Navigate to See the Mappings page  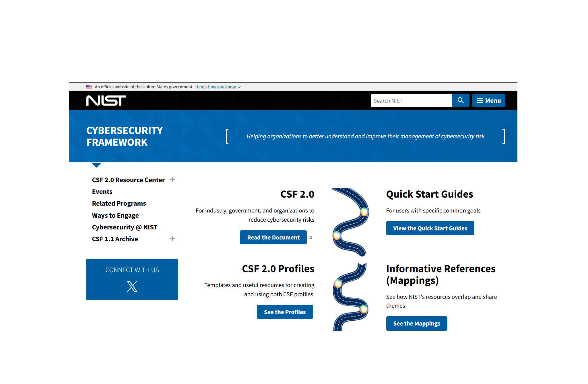pyautogui.click(x=416, y=323)
